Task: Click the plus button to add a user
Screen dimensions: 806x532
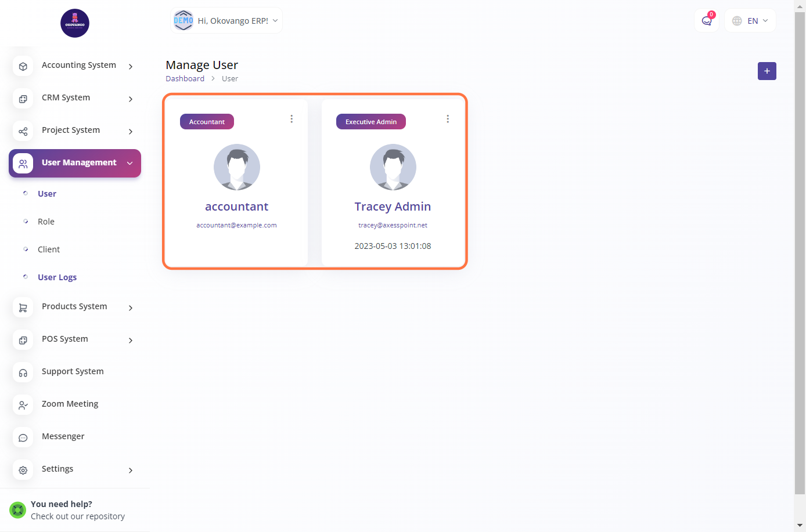Action: point(767,71)
